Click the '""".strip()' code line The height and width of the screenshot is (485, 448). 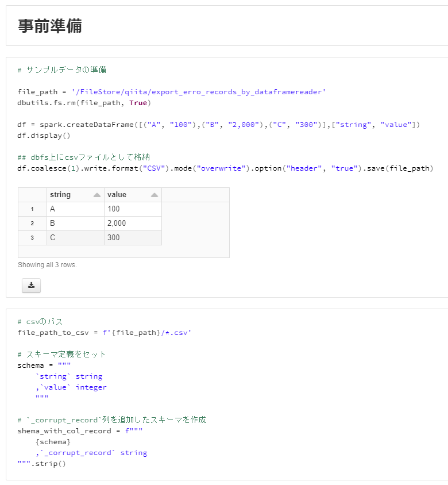click(x=42, y=464)
